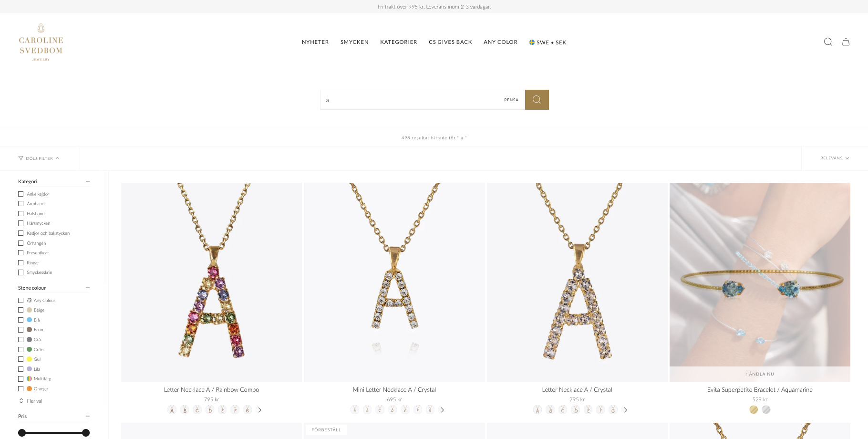Select letter B variant under Rainbow Combo necklace
The image size is (868, 439).
[x=185, y=410]
